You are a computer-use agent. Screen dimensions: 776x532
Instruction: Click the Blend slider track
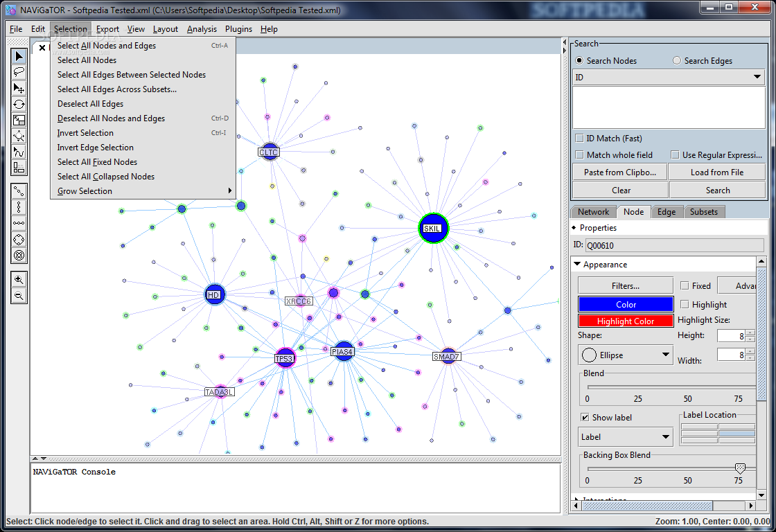pyautogui.click(x=671, y=387)
